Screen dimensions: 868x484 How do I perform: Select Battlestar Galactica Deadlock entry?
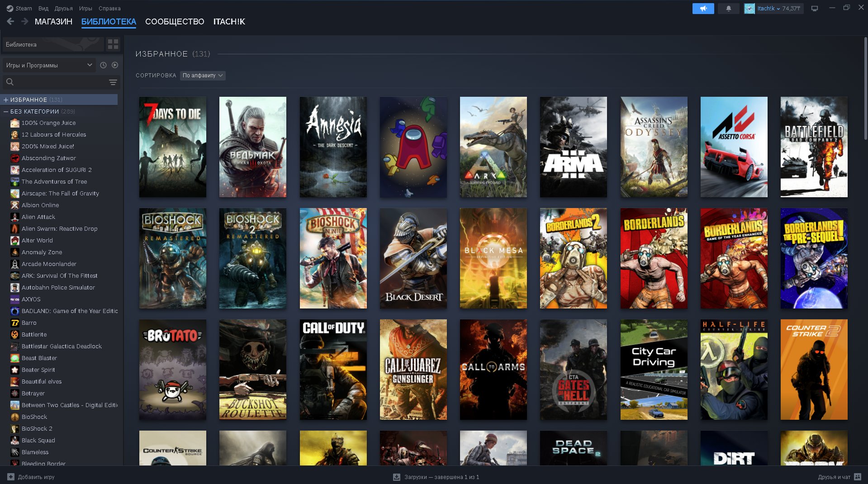click(x=62, y=346)
